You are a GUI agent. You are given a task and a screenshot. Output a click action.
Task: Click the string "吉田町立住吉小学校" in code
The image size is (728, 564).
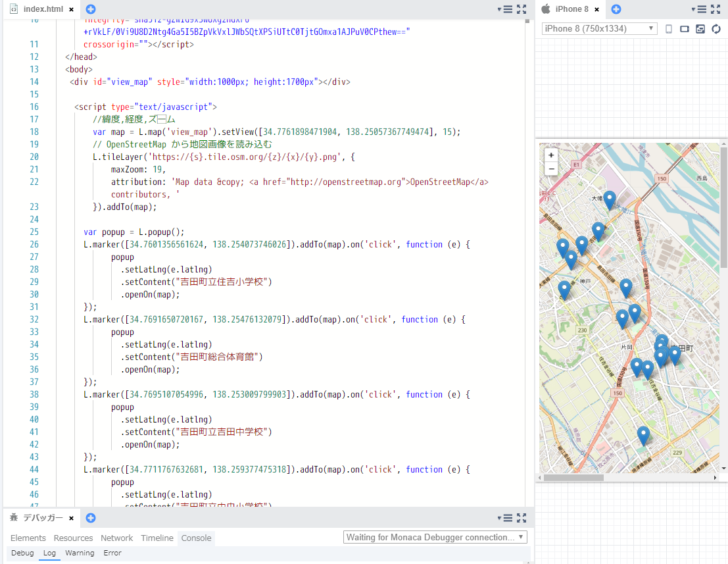click(222, 282)
